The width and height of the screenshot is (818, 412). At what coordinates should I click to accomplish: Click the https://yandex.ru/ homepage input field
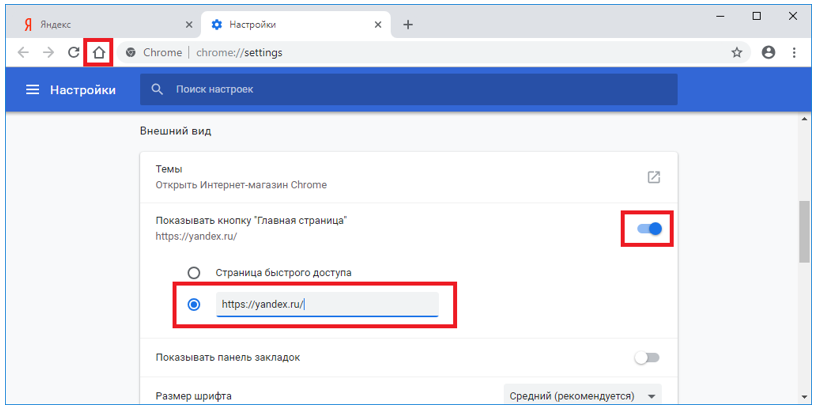[x=327, y=305]
